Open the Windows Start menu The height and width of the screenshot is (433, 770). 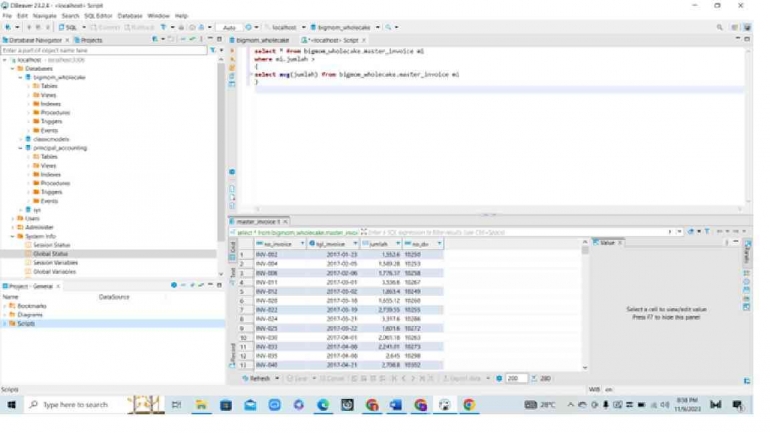pos(11,405)
